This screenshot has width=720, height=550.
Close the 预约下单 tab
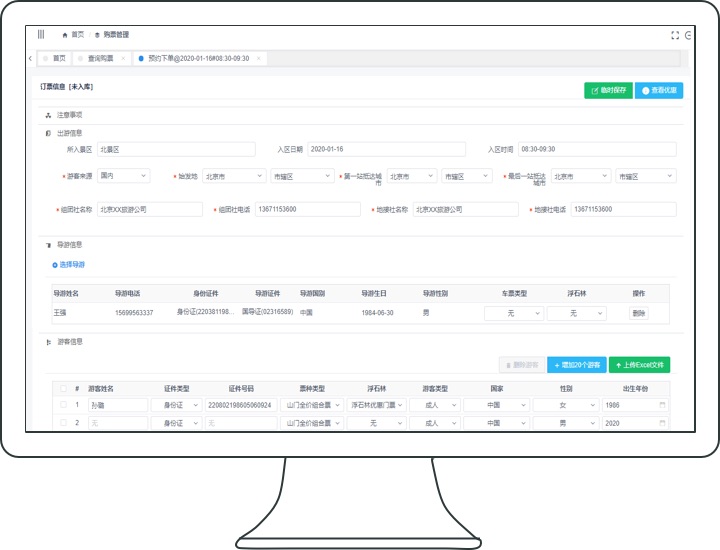259,58
